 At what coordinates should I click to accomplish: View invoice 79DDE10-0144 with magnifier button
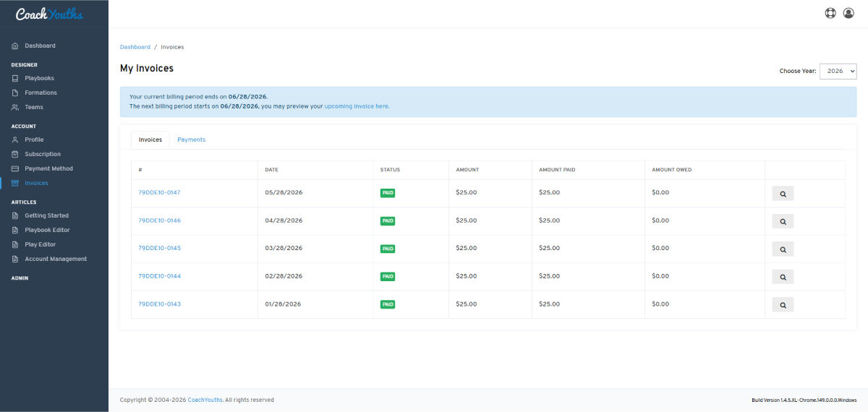click(x=783, y=277)
